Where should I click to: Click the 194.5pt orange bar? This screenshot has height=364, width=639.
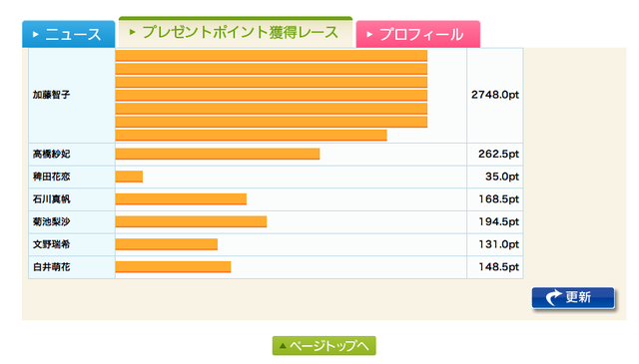191,222
